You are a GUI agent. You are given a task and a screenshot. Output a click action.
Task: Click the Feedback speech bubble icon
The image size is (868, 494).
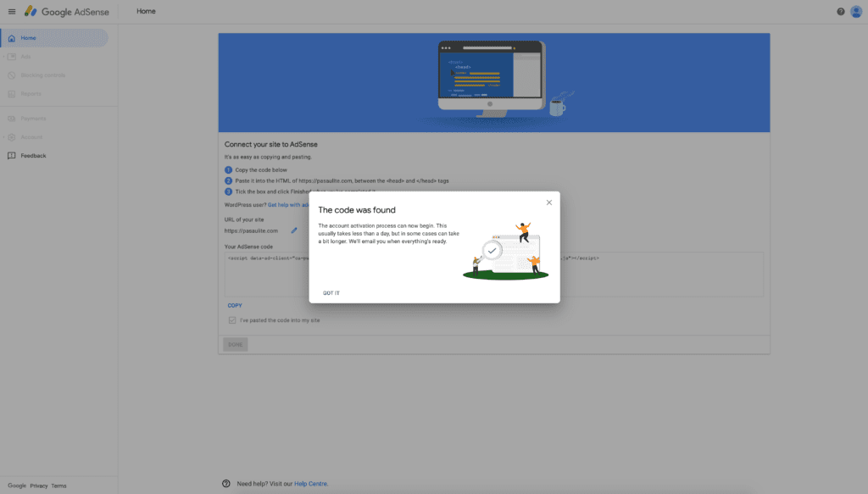click(12, 156)
